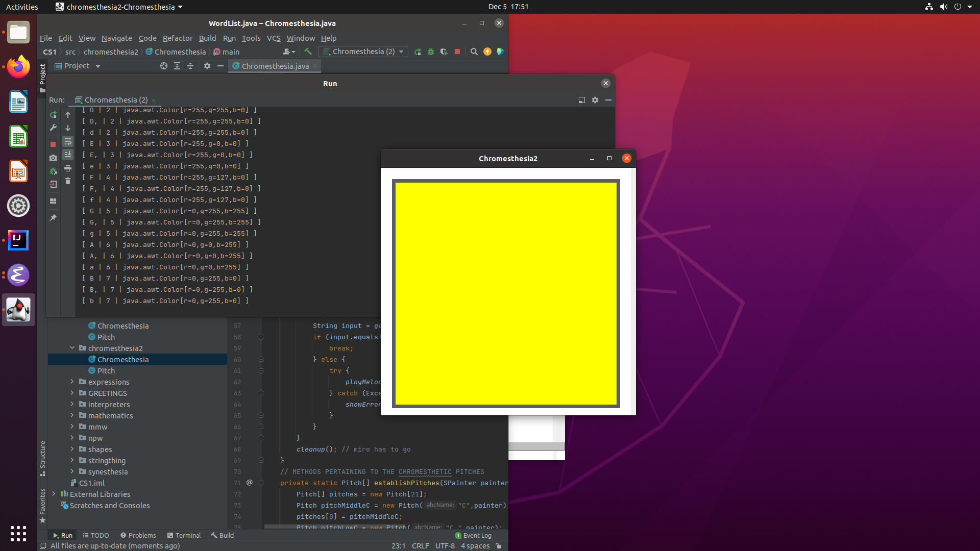
Task: Open Search Everywhere magnifier icon
Action: [474, 52]
